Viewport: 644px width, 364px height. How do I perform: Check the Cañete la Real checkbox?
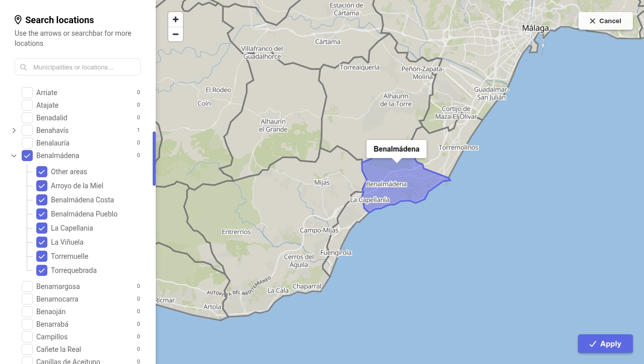click(27, 349)
